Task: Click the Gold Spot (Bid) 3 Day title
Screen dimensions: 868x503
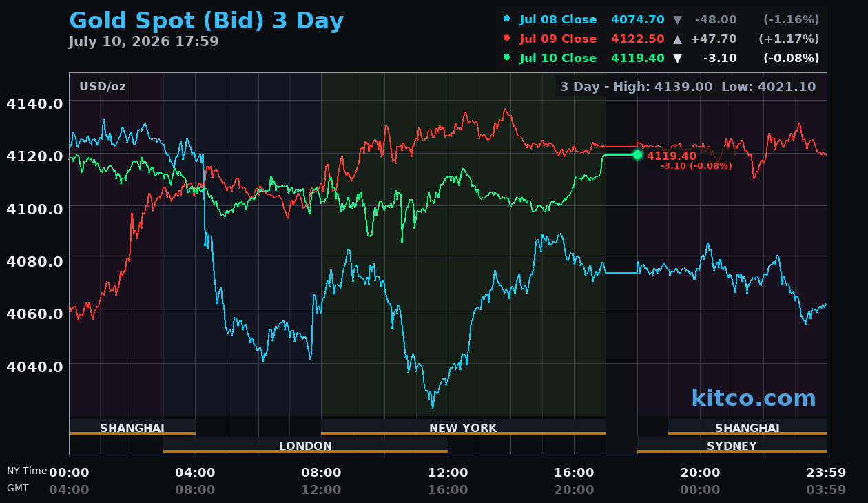Action: pos(206,21)
